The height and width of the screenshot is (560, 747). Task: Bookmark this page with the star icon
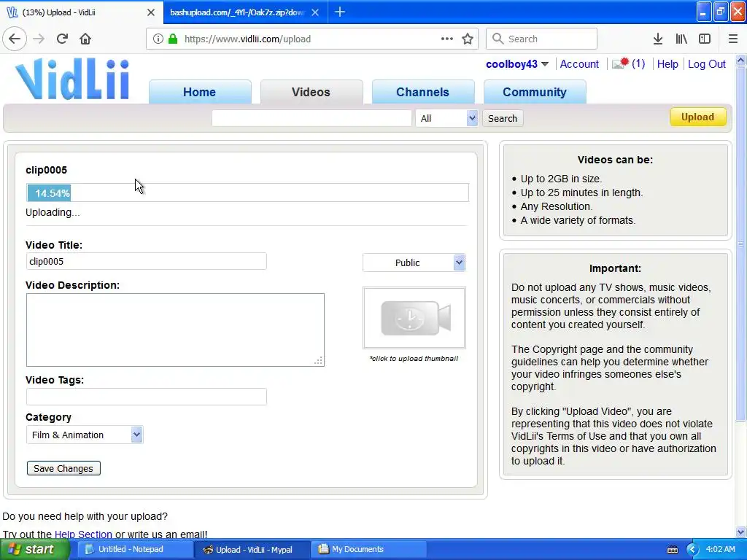click(x=468, y=39)
